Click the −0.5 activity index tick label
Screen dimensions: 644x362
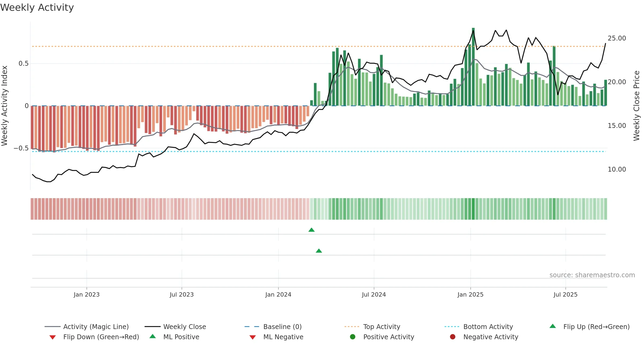click(21, 148)
